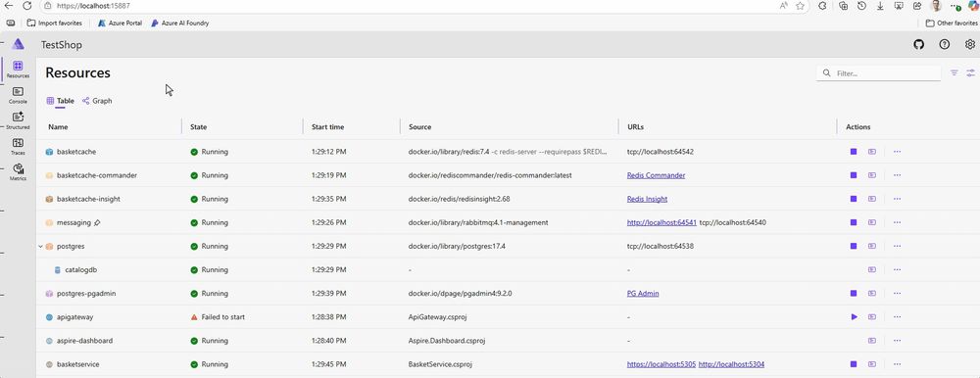The image size is (980, 378).
Task: Open http://localhost:5304 basketservice link
Action: coord(731,364)
